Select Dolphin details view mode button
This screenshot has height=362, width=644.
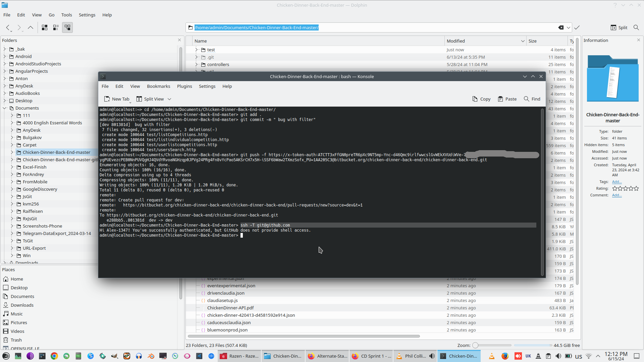tap(67, 27)
